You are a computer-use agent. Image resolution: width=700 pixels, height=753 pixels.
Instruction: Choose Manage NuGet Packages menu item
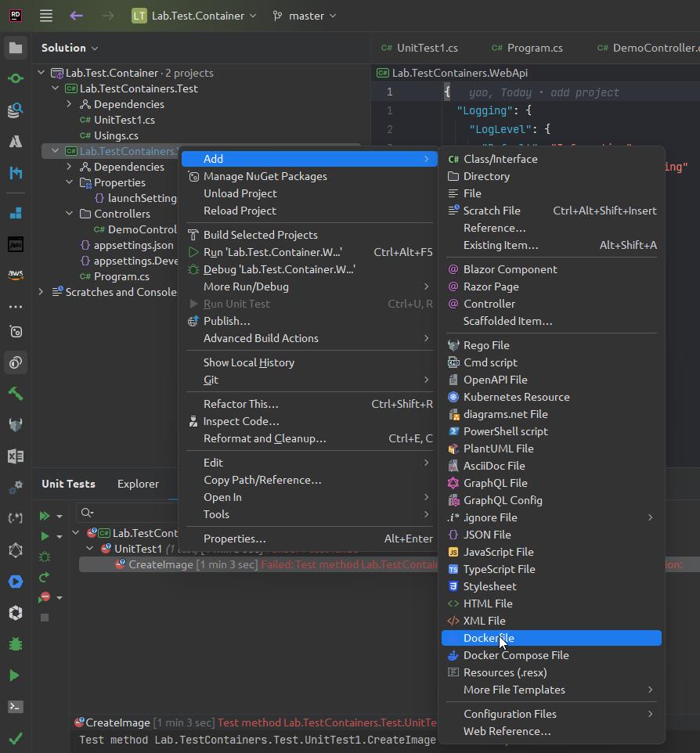(x=265, y=176)
